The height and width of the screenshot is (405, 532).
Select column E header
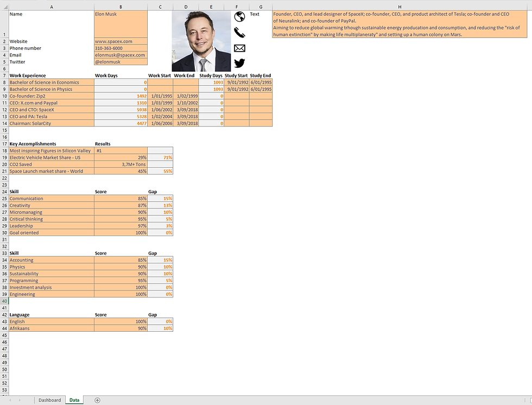211,7
